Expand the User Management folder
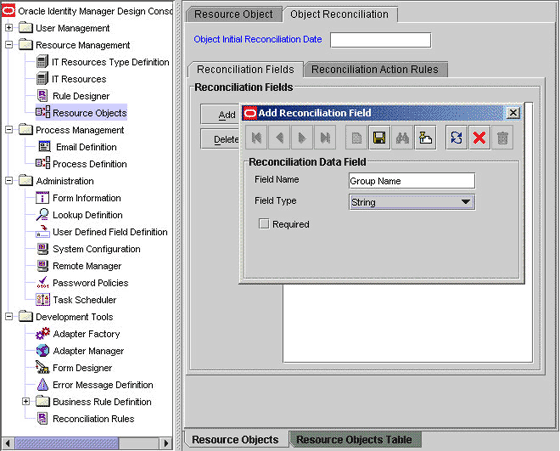560x451 pixels. point(9,27)
